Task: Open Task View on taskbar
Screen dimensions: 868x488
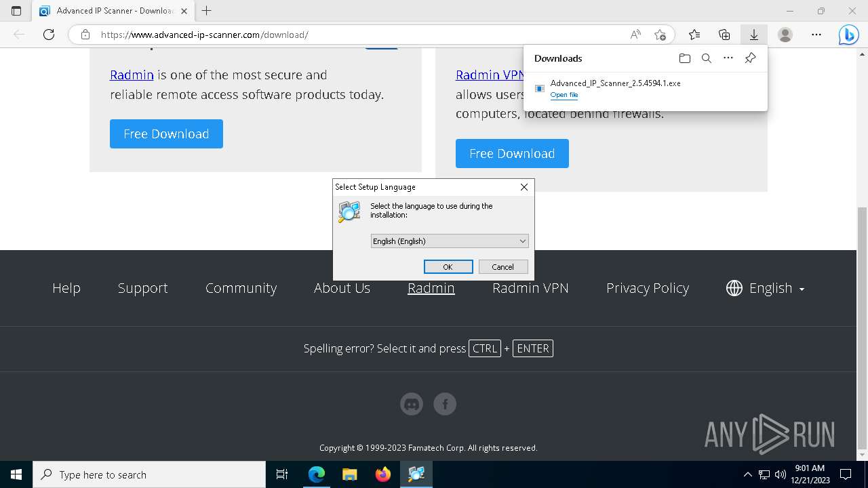Action: 282,474
